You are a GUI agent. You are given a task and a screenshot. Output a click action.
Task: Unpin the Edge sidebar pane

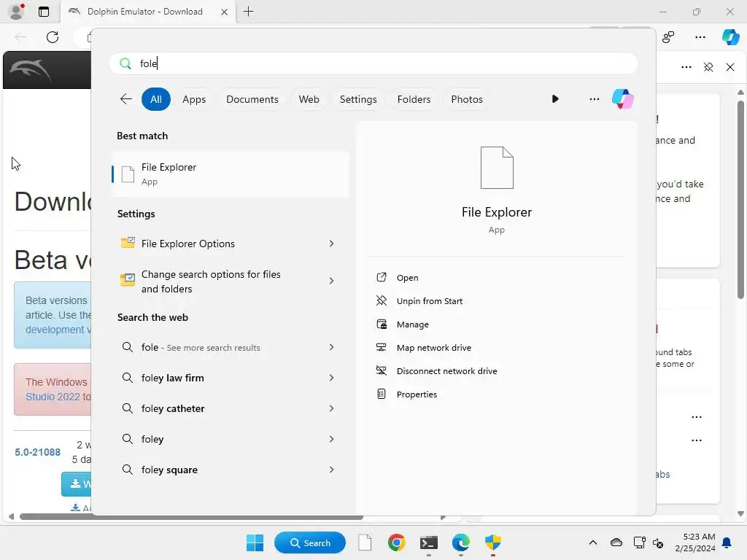[708, 67]
